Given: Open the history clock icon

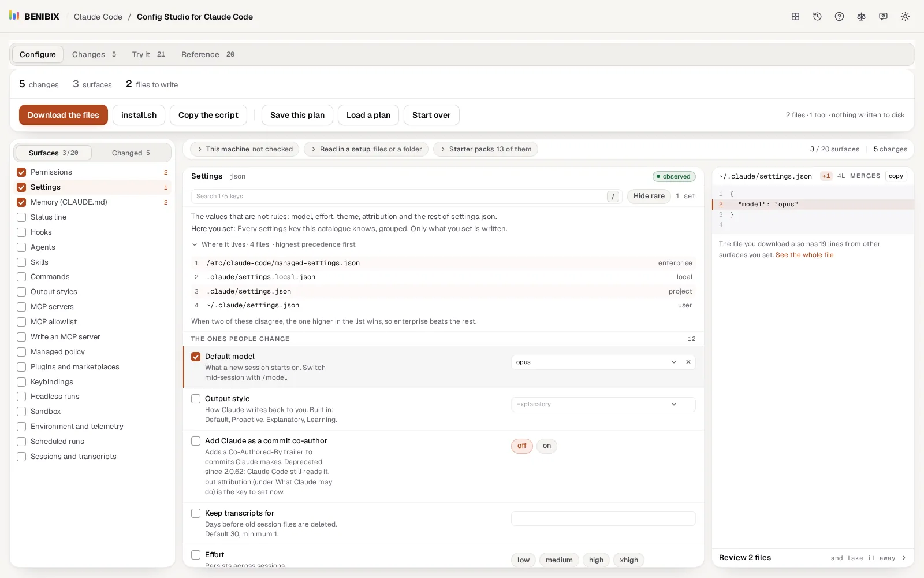Looking at the screenshot, I should click(817, 17).
